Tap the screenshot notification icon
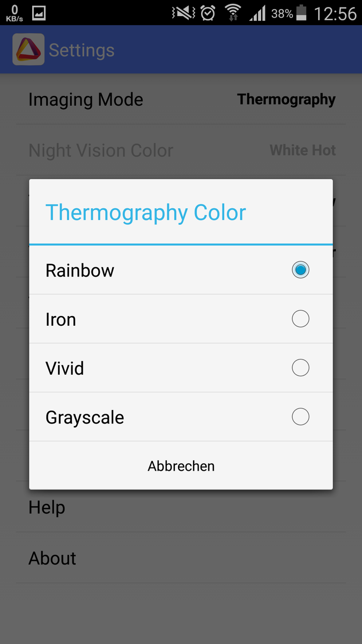This screenshot has width=362, height=644. (x=39, y=12)
